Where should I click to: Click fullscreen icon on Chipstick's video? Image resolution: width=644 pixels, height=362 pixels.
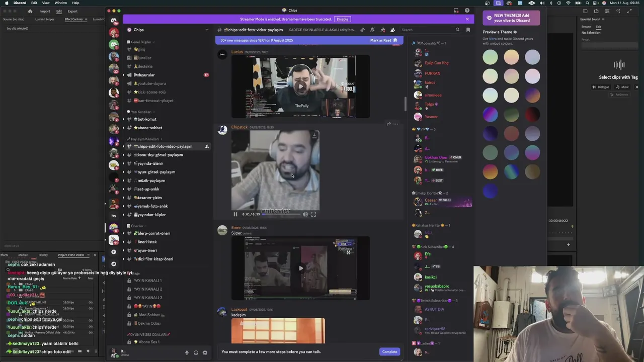pyautogui.click(x=313, y=214)
